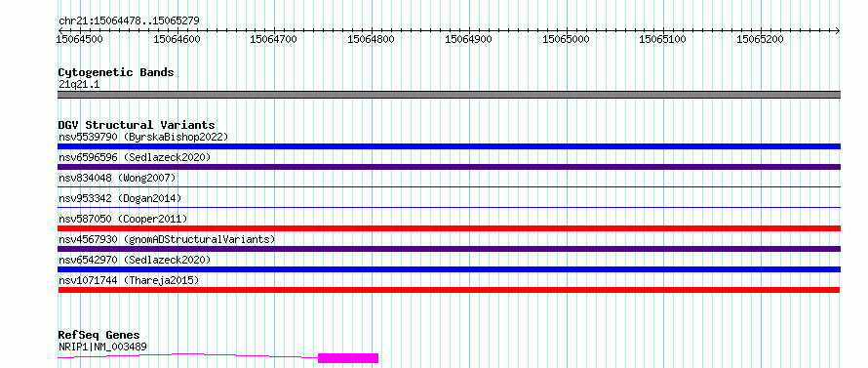Select the purple nsv4567930 gnomAD variant bar
The width and height of the screenshot is (868, 368).
click(449, 249)
